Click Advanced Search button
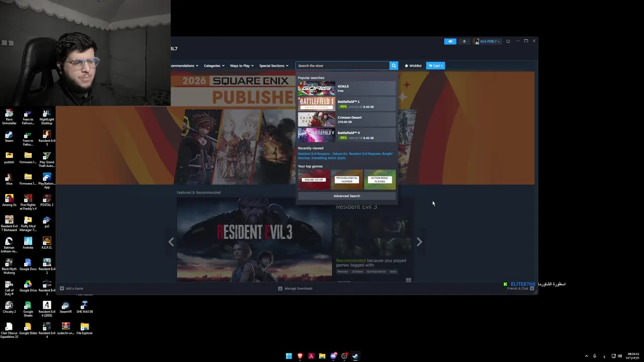The image size is (644, 362). [347, 196]
